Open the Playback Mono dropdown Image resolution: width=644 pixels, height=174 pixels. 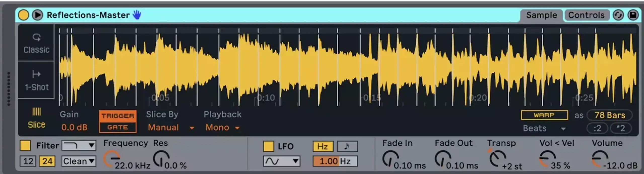tap(222, 128)
